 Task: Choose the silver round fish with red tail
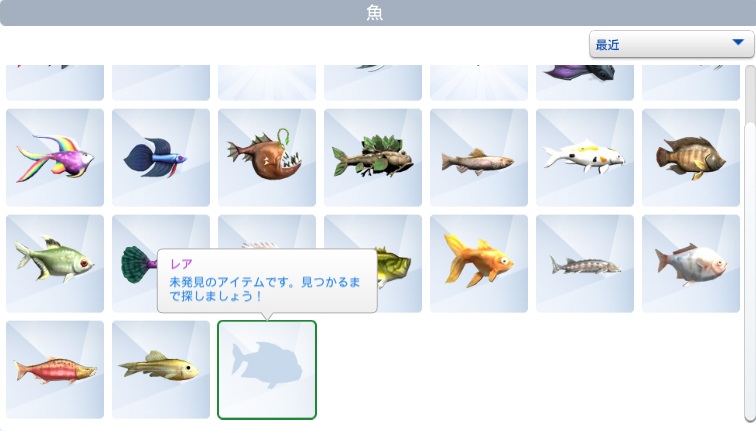(x=691, y=264)
